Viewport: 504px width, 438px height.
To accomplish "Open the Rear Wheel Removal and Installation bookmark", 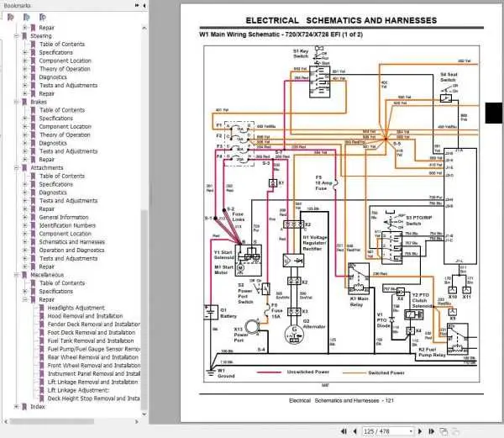I will [93, 357].
